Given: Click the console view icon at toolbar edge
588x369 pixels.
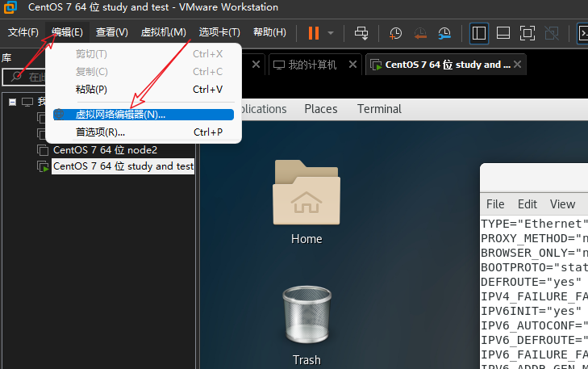Looking at the screenshot, I should [582, 33].
